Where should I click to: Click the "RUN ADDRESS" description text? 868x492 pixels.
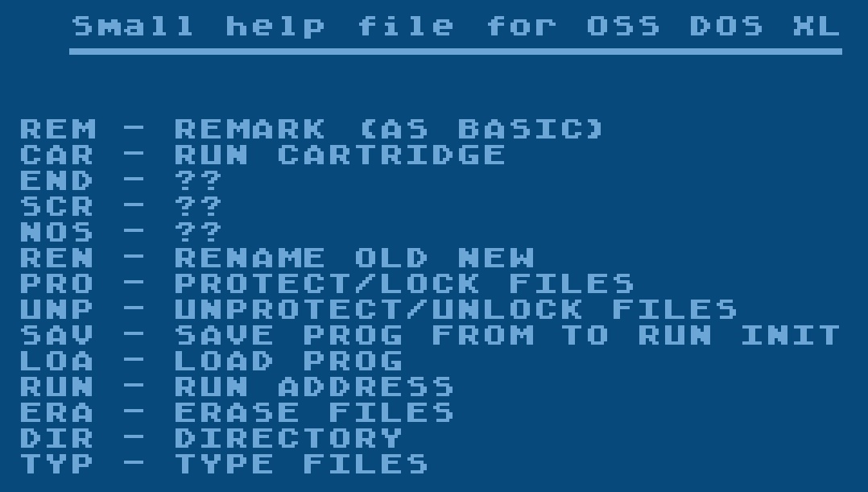tap(314, 387)
